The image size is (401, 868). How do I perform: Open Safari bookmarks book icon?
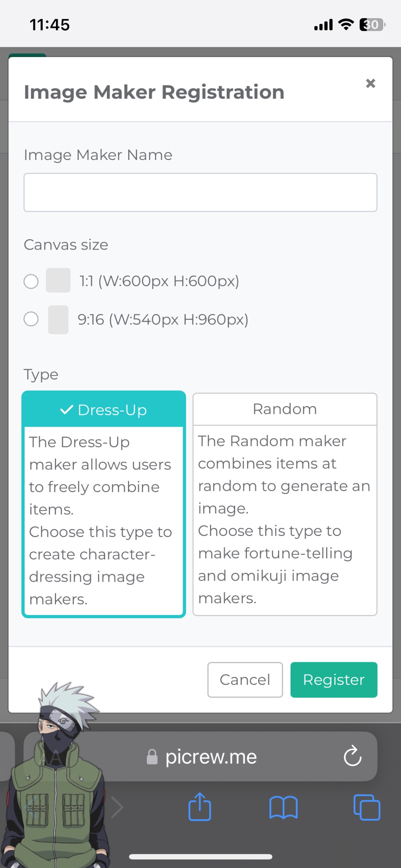pos(283,807)
